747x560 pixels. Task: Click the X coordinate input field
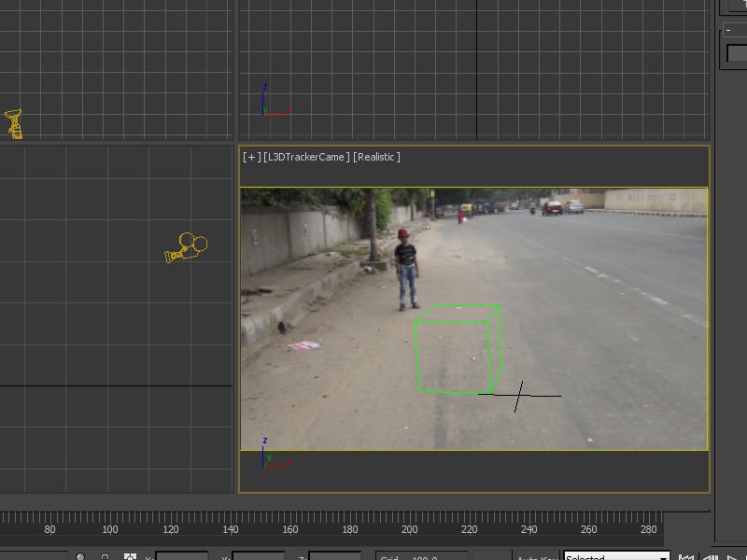(x=182, y=556)
